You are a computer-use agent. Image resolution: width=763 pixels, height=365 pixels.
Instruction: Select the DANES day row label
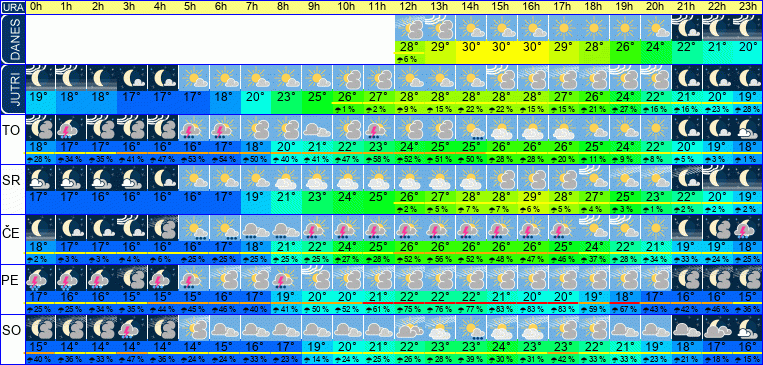12,40
